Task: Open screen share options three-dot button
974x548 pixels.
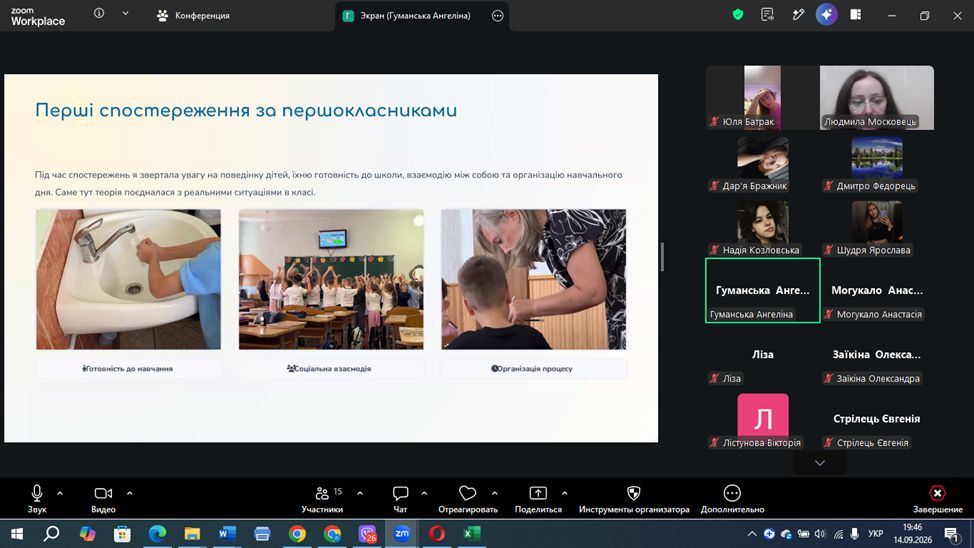Action: pyautogui.click(x=498, y=16)
